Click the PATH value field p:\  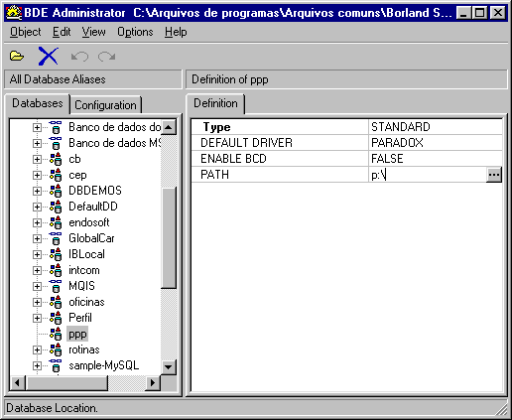tap(428, 175)
